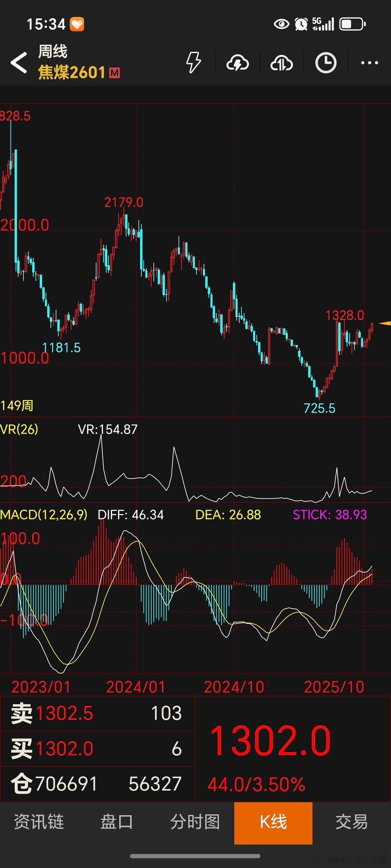Image resolution: width=391 pixels, height=868 pixels.
Task: Tap the eye icon in status bar
Action: tap(282, 24)
